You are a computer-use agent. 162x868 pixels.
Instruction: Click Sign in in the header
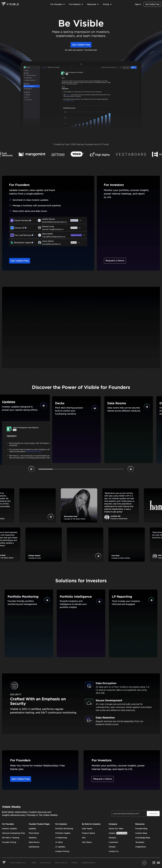(x=138, y=4)
